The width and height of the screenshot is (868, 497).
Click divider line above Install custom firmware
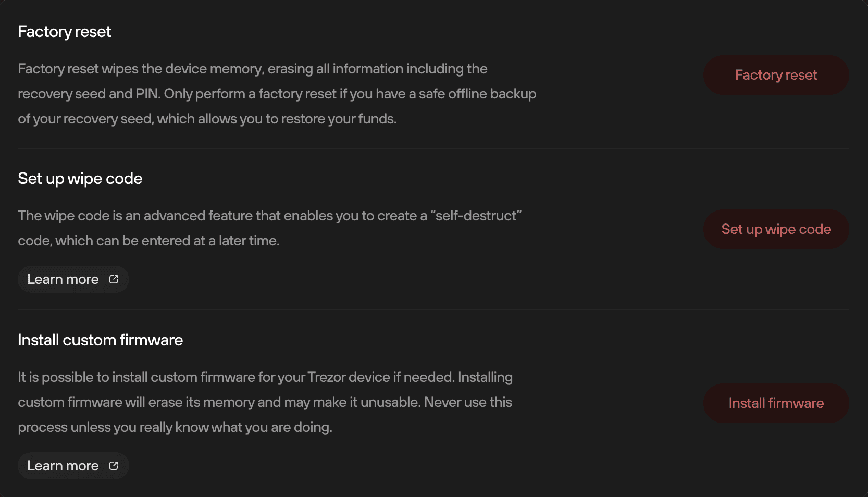(433, 310)
